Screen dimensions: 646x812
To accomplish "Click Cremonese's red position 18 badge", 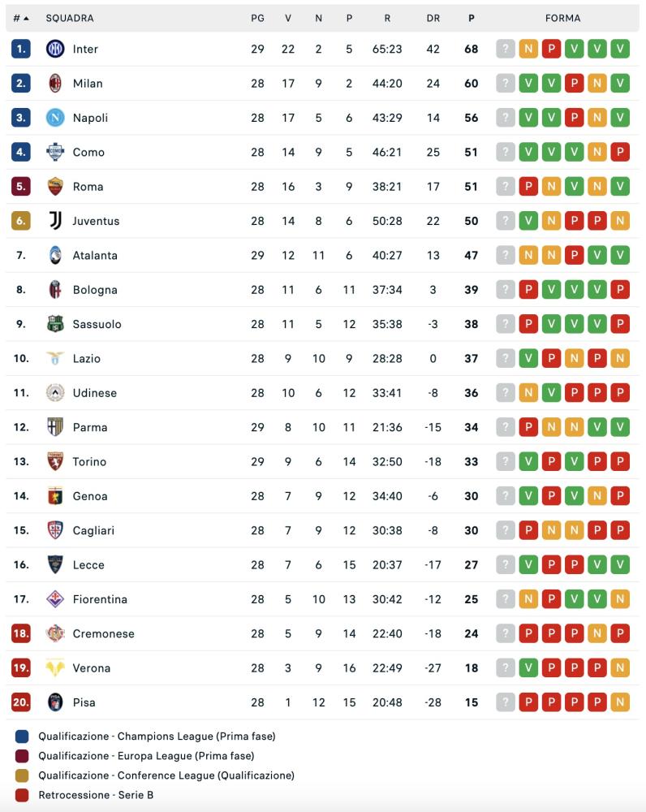I will pos(21,633).
